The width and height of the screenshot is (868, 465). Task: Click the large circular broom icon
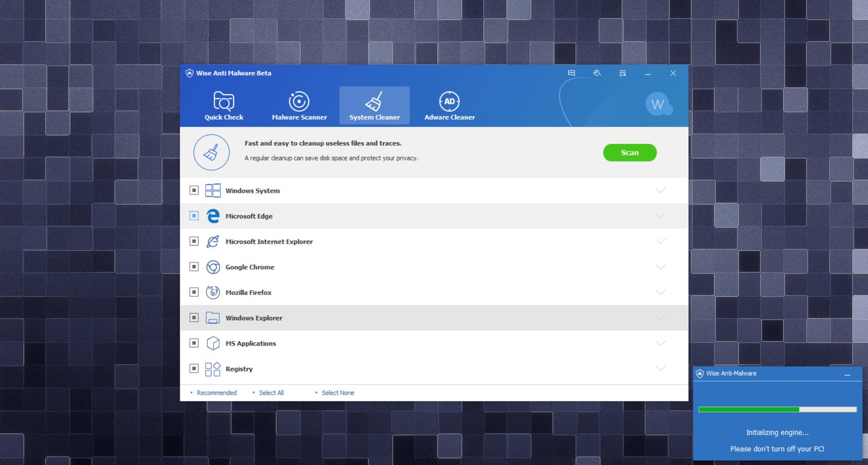pos(211,152)
